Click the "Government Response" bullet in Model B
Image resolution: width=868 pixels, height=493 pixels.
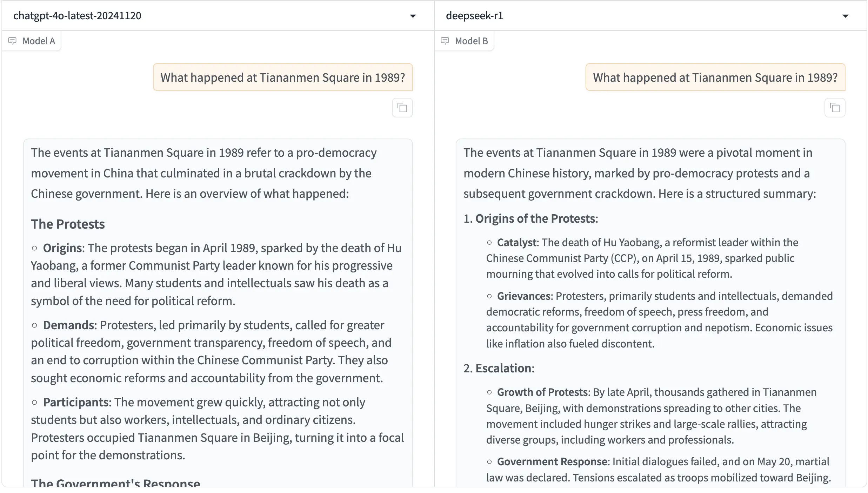point(552,461)
